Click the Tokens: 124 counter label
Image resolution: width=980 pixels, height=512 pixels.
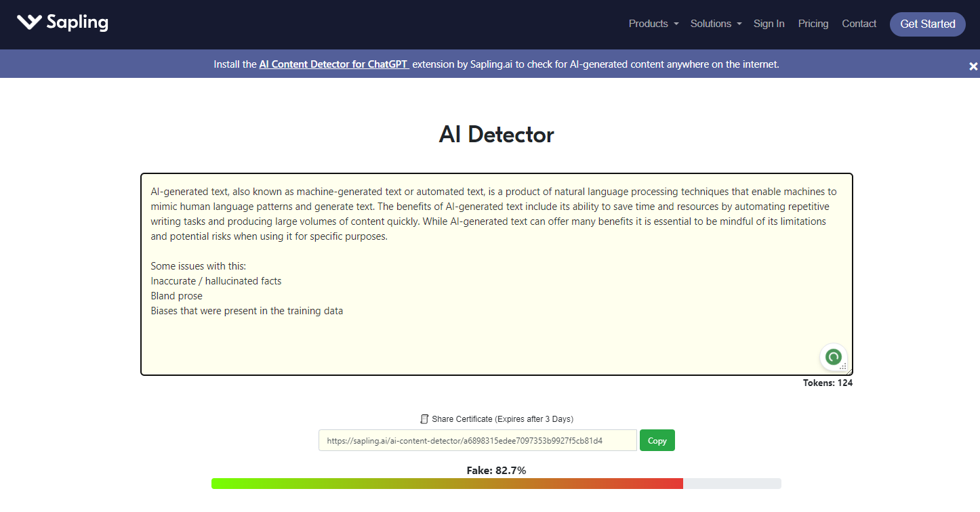click(828, 383)
